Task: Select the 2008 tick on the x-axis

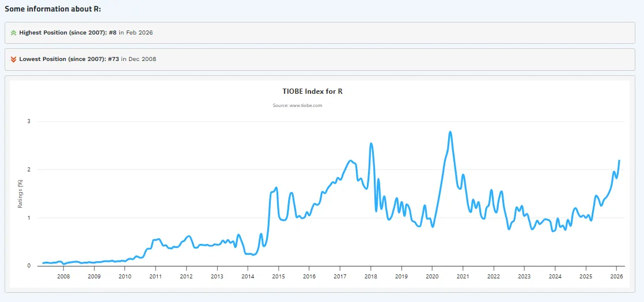Action: tap(63, 277)
